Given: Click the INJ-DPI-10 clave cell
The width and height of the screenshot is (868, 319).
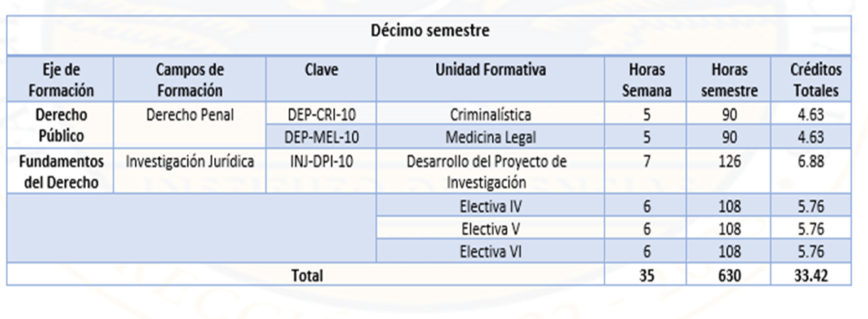Looking at the screenshot, I should 321,162.
